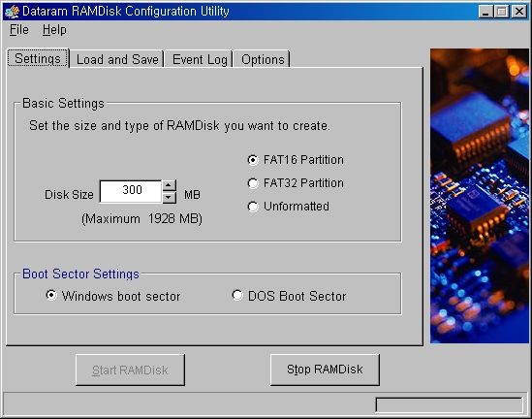
Task: Switch to the Settings tab
Action: coord(38,58)
